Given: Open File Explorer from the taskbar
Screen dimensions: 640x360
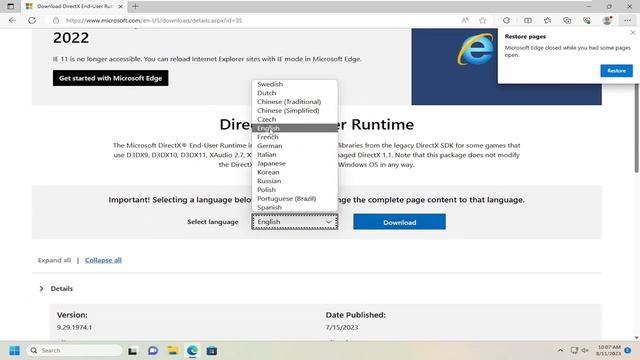Looking at the screenshot, I should pos(173,351).
